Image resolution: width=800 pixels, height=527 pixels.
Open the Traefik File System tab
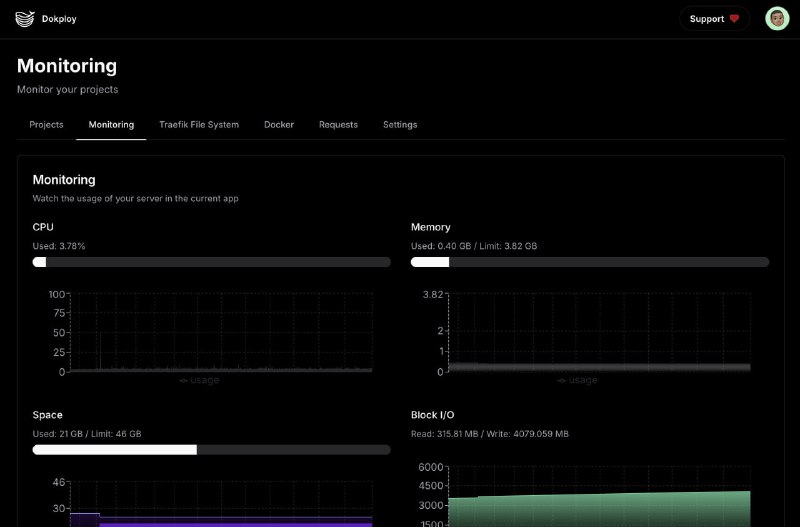pos(199,125)
